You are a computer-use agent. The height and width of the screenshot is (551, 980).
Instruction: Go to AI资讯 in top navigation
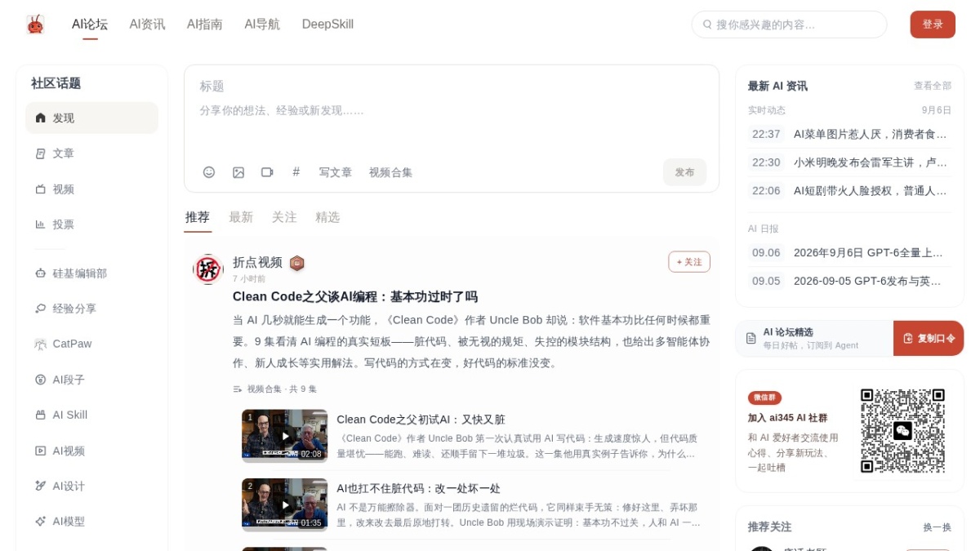[147, 24]
